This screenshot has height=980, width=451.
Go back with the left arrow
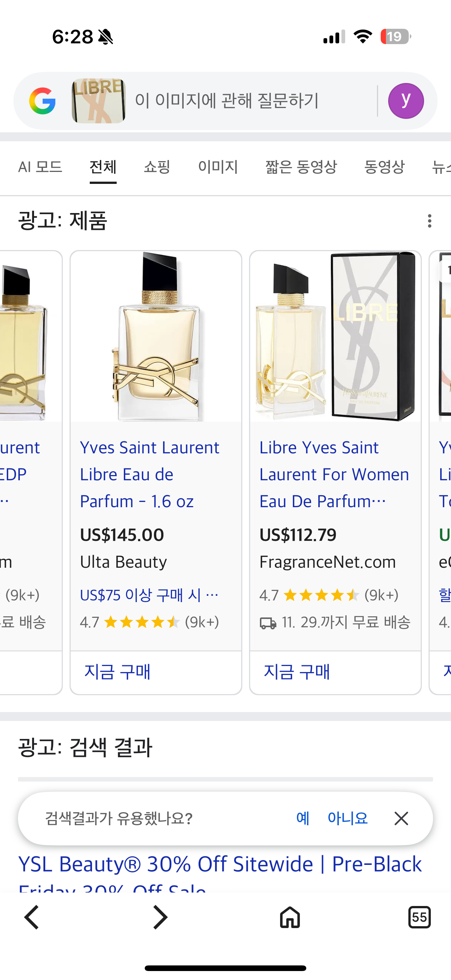pyautogui.click(x=31, y=917)
